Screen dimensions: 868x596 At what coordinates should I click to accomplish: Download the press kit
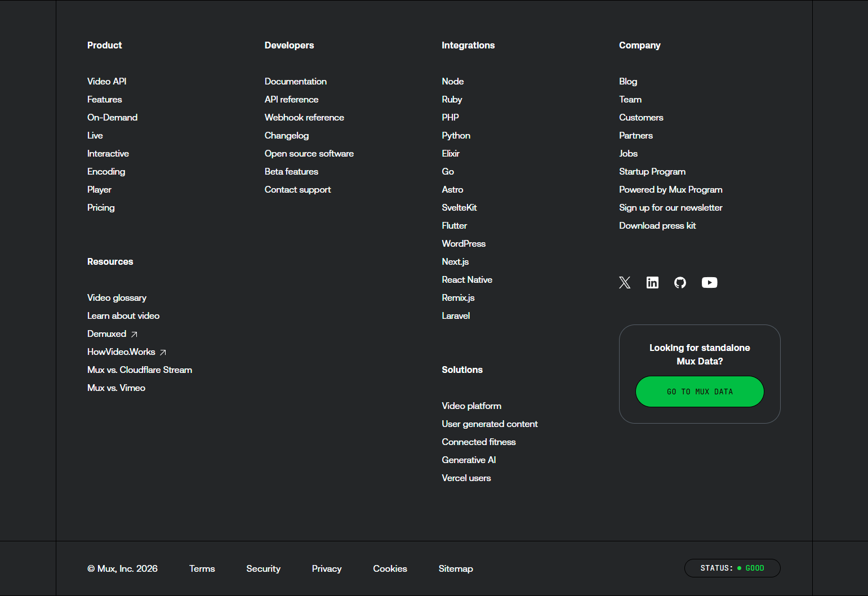coord(657,225)
